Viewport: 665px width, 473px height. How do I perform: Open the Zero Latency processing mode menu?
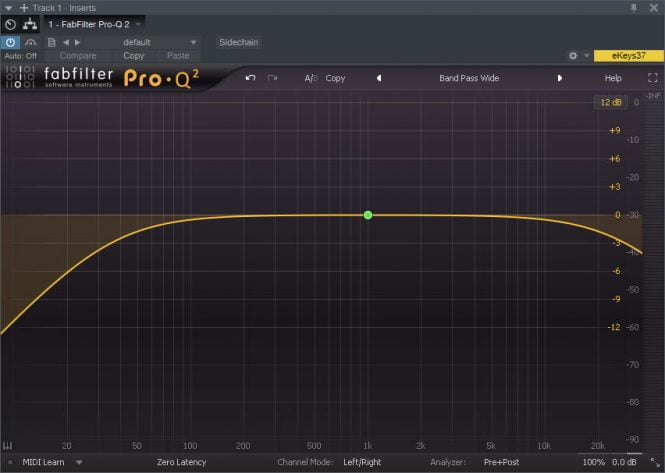tap(182, 462)
